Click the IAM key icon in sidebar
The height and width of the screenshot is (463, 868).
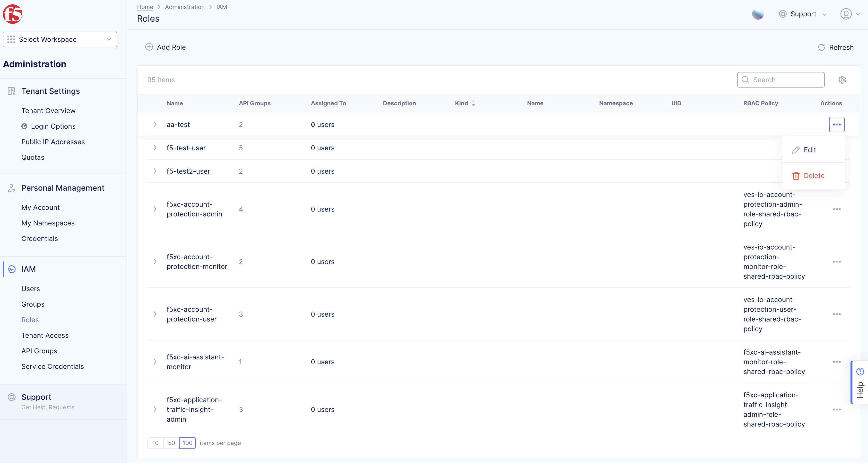coord(11,269)
